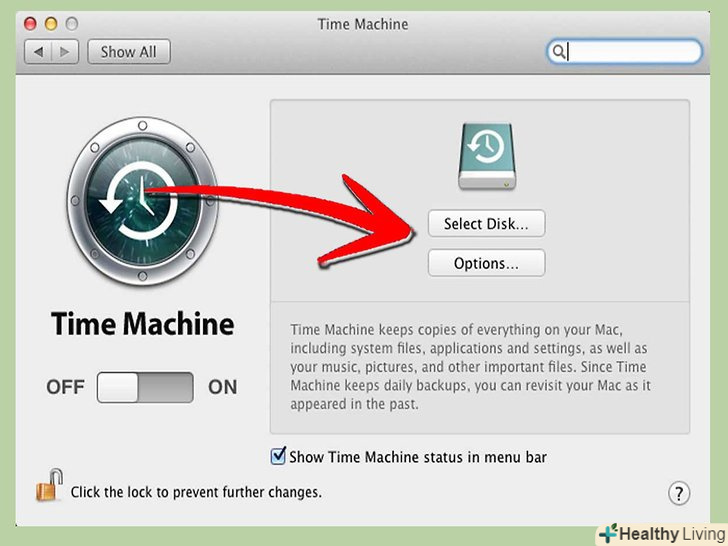728x546 pixels.
Task: Click the 'Time Machine' heading text
Action: click(143, 324)
